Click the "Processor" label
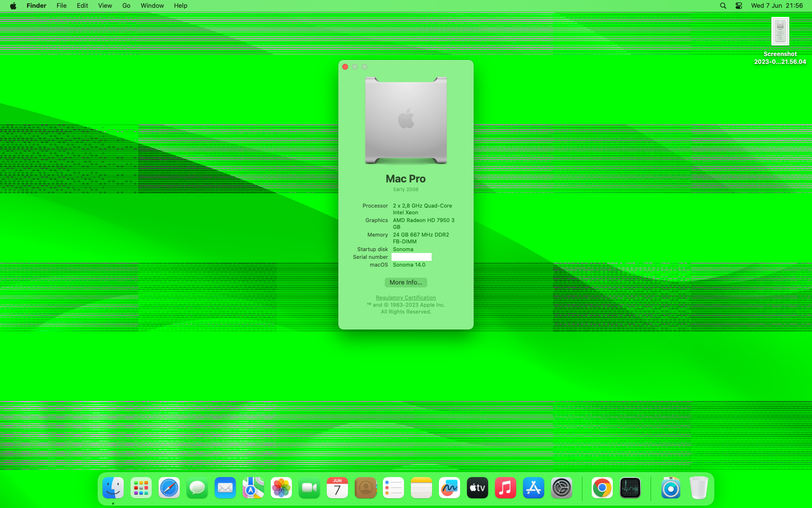 (x=375, y=206)
